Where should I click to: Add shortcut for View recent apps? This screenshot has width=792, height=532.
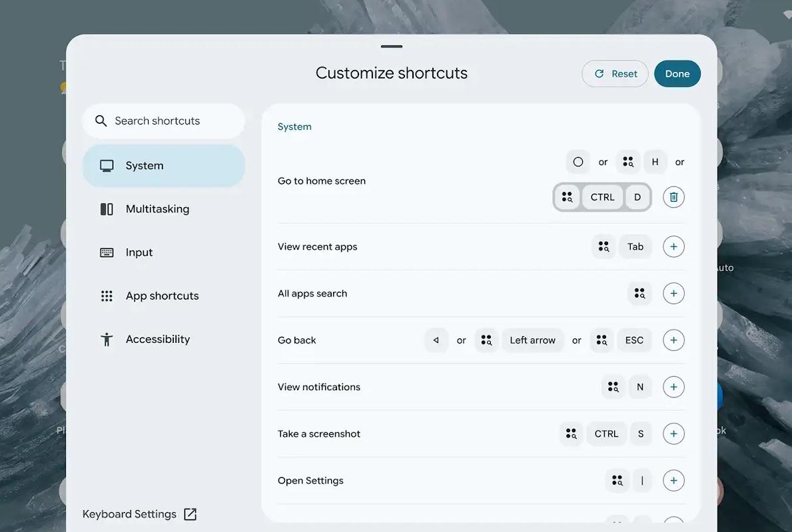click(x=673, y=247)
